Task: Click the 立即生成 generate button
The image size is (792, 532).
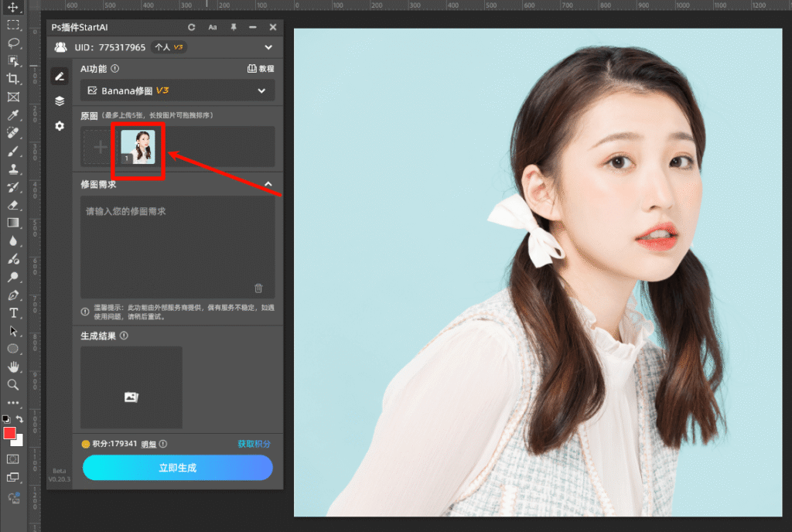Action: pyautogui.click(x=177, y=468)
